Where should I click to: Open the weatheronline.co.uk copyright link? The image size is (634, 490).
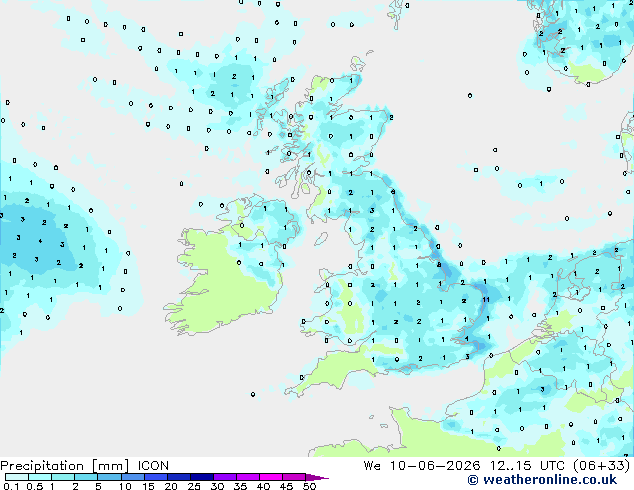tap(542, 480)
